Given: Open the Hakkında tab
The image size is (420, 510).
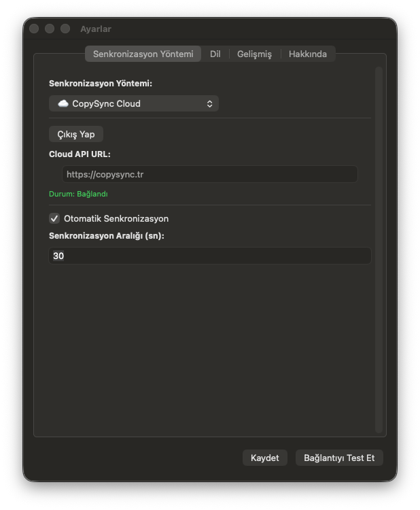Looking at the screenshot, I should click(308, 54).
